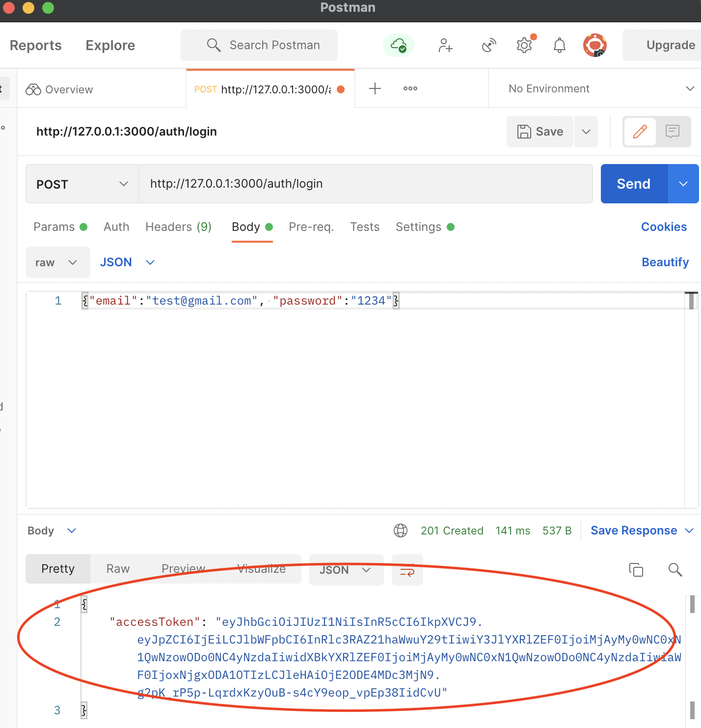Click the response pane scrollbar thumb
This screenshot has height=728, width=701.
pyautogui.click(x=692, y=604)
